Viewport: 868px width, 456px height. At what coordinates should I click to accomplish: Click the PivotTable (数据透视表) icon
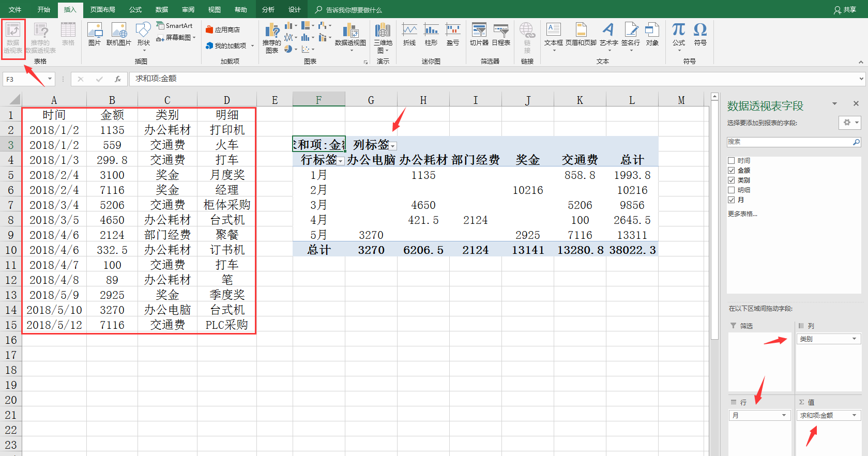point(13,38)
